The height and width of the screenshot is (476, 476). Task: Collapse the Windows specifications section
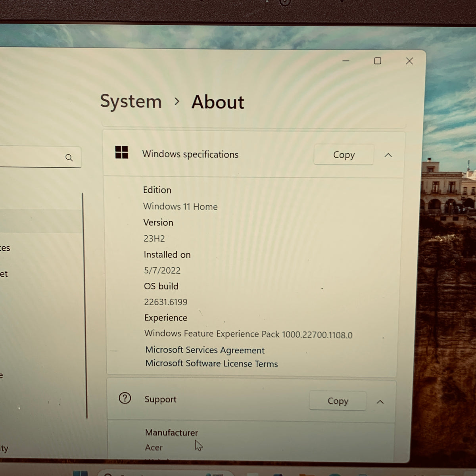pyautogui.click(x=388, y=155)
